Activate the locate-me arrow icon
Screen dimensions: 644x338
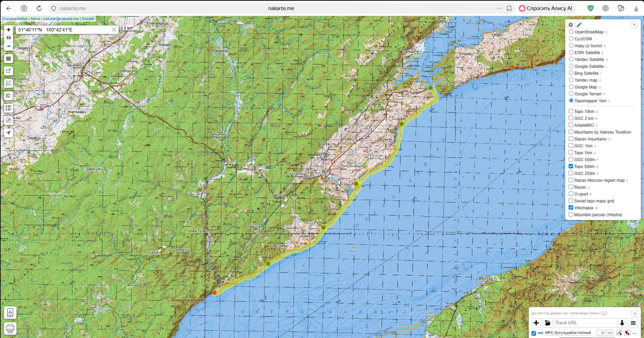pyautogui.click(x=9, y=133)
